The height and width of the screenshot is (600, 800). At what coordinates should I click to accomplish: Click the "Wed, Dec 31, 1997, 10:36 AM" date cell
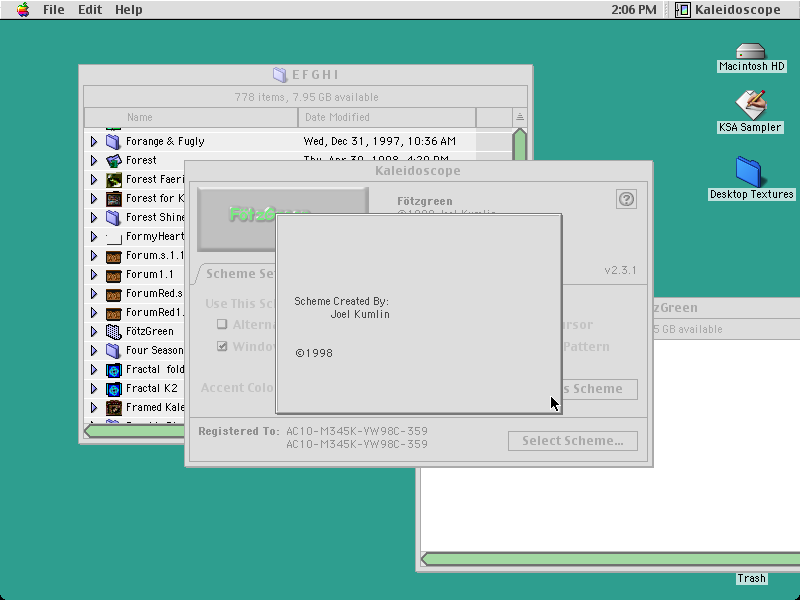tap(380, 141)
